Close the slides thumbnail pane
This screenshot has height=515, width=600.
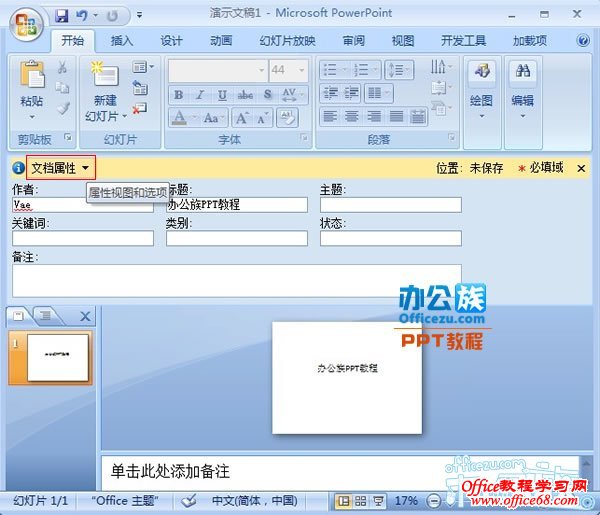pyautogui.click(x=85, y=316)
